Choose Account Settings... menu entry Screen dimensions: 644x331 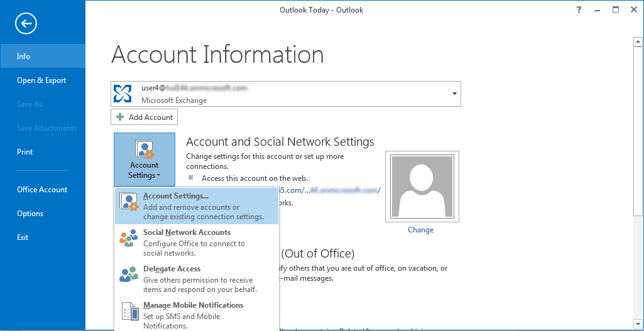point(197,206)
